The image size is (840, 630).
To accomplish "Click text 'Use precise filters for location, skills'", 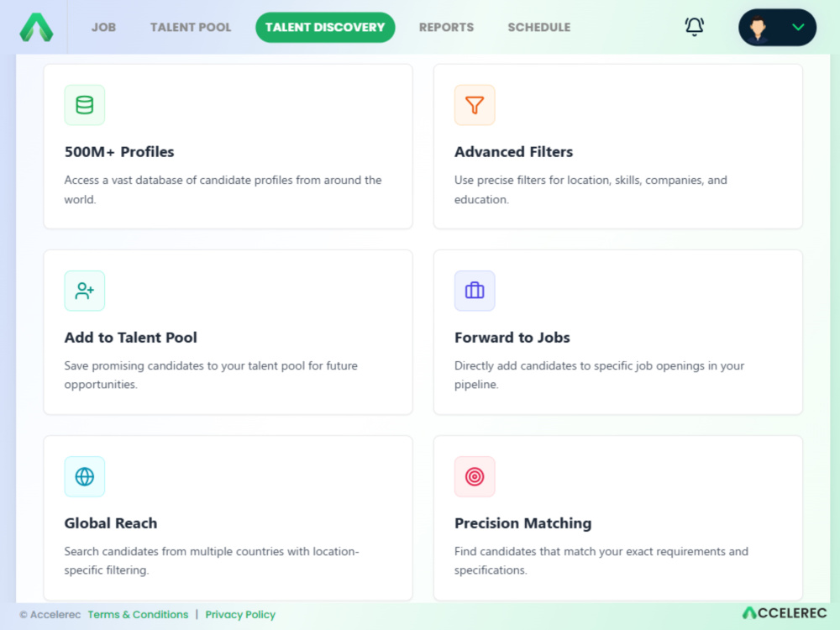I will pos(548,181).
